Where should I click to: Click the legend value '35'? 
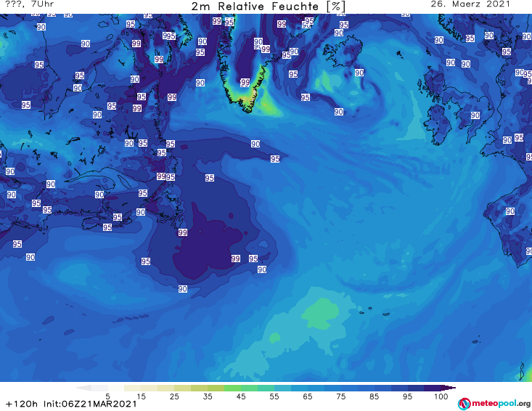coord(208,396)
